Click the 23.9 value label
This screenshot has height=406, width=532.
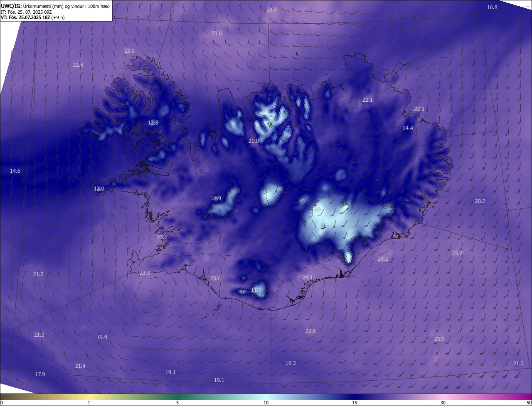[439, 339]
